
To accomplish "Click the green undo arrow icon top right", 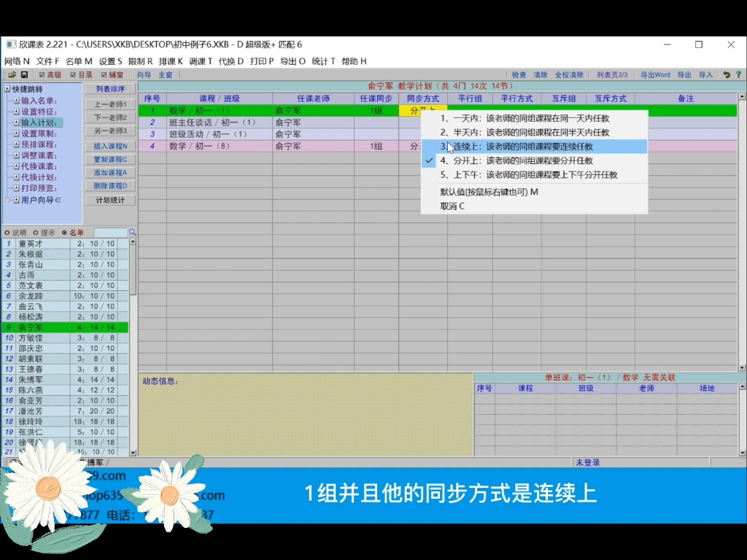I will pyautogui.click(x=727, y=75).
